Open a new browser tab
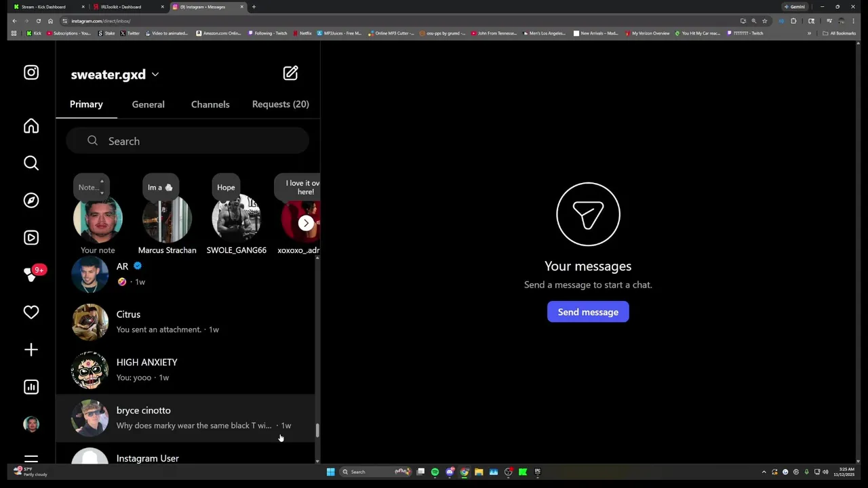Image resolution: width=868 pixels, height=488 pixels. click(254, 7)
